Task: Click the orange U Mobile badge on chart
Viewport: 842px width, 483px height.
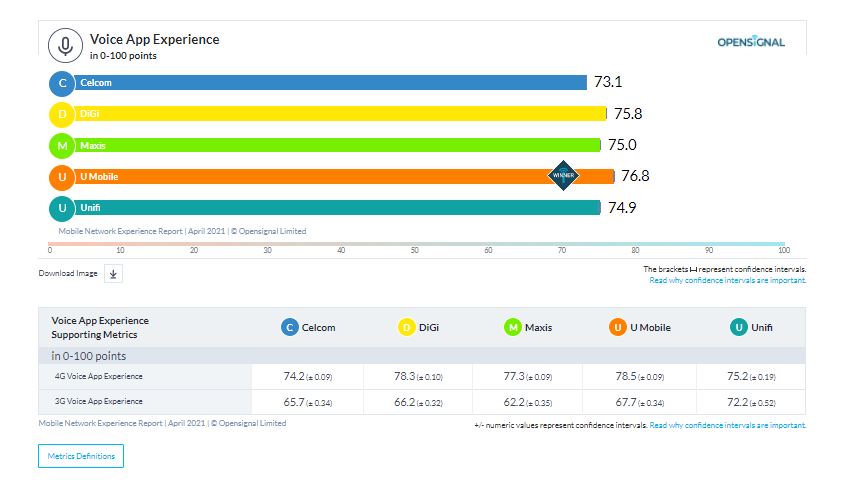Action: (x=62, y=177)
